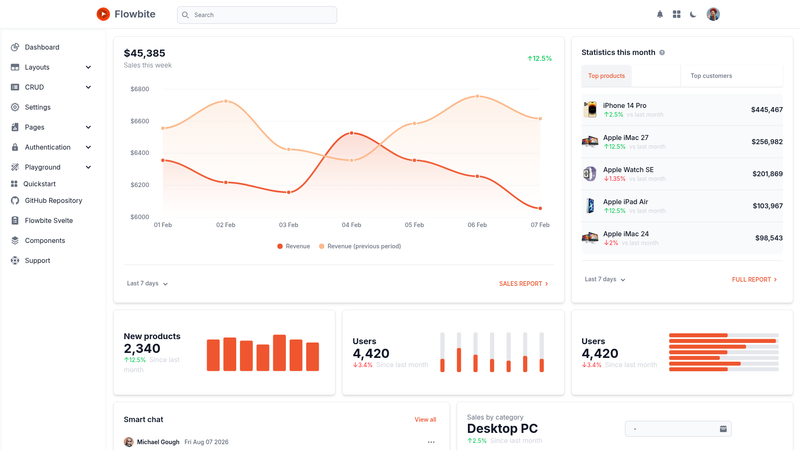Open the FULL REPORT link

pyautogui.click(x=754, y=280)
